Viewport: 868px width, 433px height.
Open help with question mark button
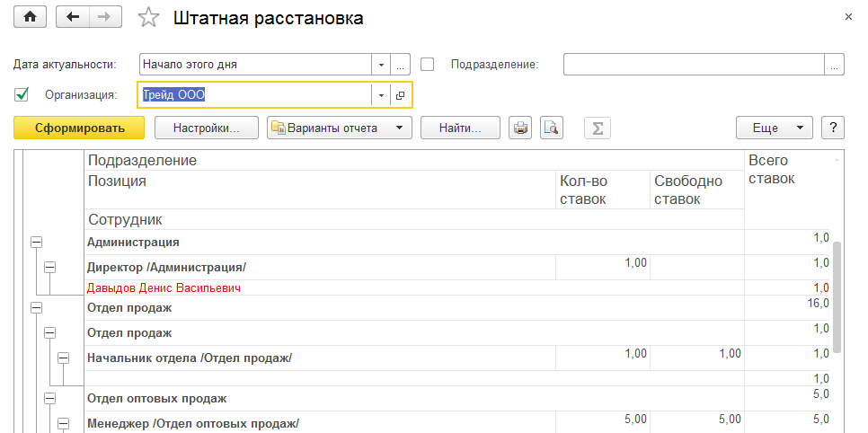(x=833, y=128)
